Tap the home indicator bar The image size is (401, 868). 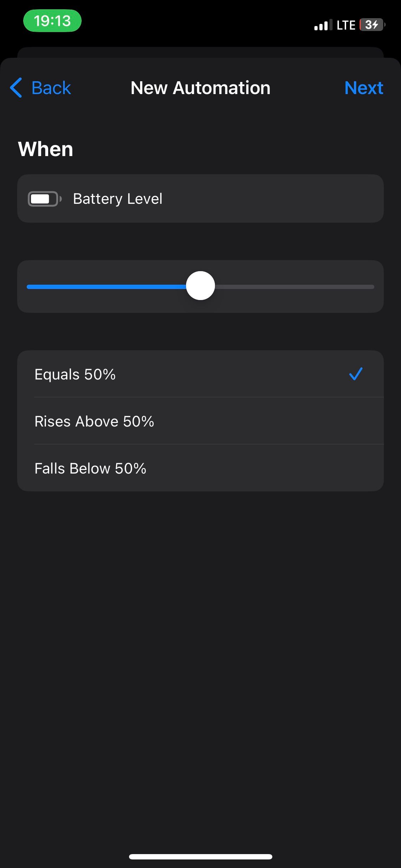pos(200,857)
